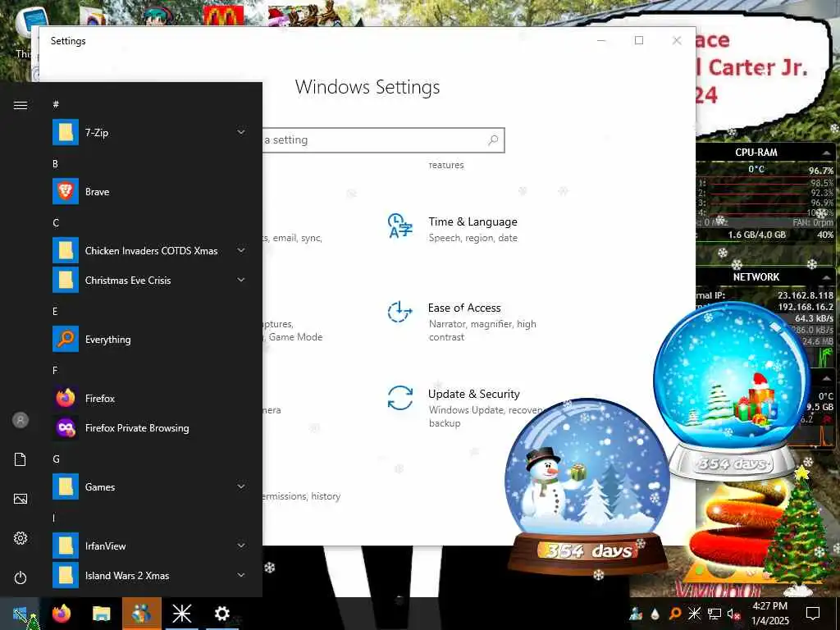Click the Time & Language icon
The image size is (840, 630).
400,226
